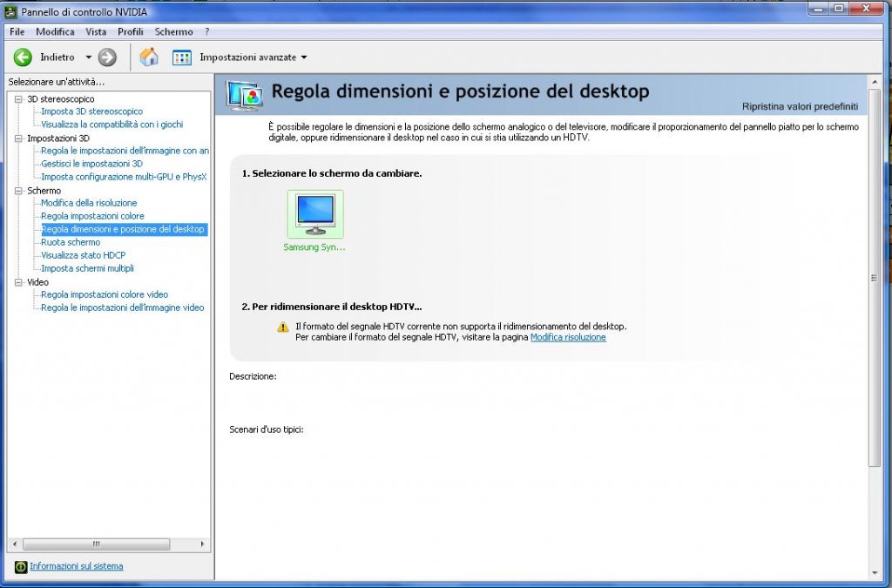Image resolution: width=892 pixels, height=588 pixels.
Task: Click the NVIDIA title bar icon
Action: 10,11
